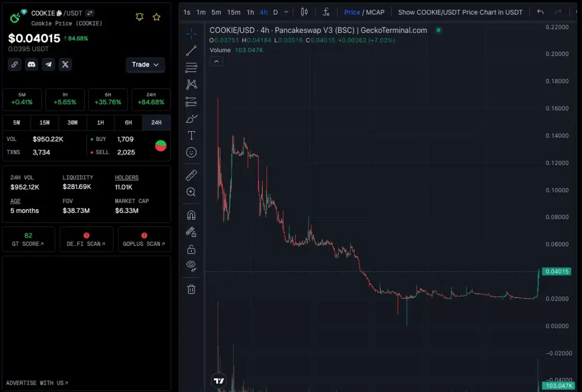This screenshot has height=392, width=582.
Task: Enable the magnet snapping mode
Action: pyautogui.click(x=191, y=215)
